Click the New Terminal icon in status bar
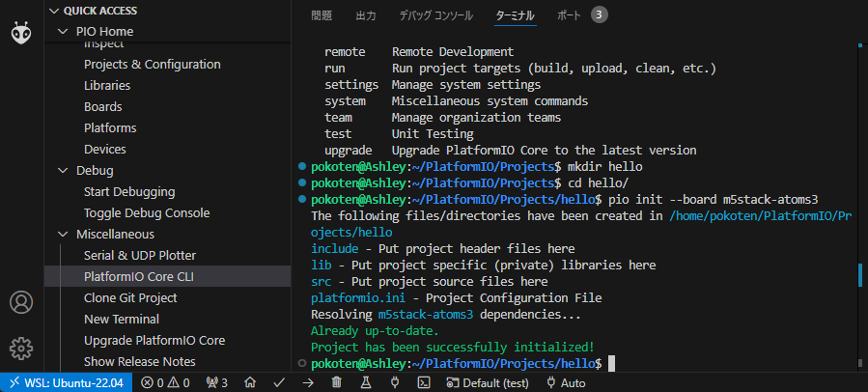The width and height of the screenshot is (868, 392). (x=424, y=382)
